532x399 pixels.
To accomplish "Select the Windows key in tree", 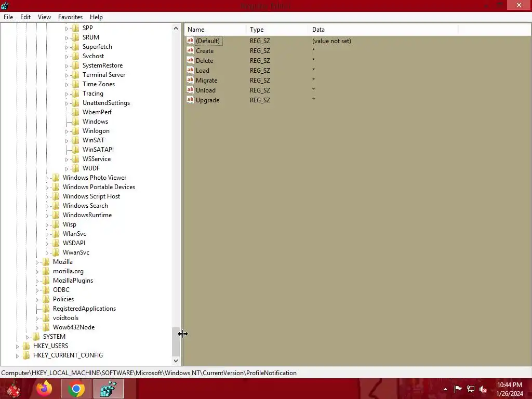I will [x=96, y=121].
